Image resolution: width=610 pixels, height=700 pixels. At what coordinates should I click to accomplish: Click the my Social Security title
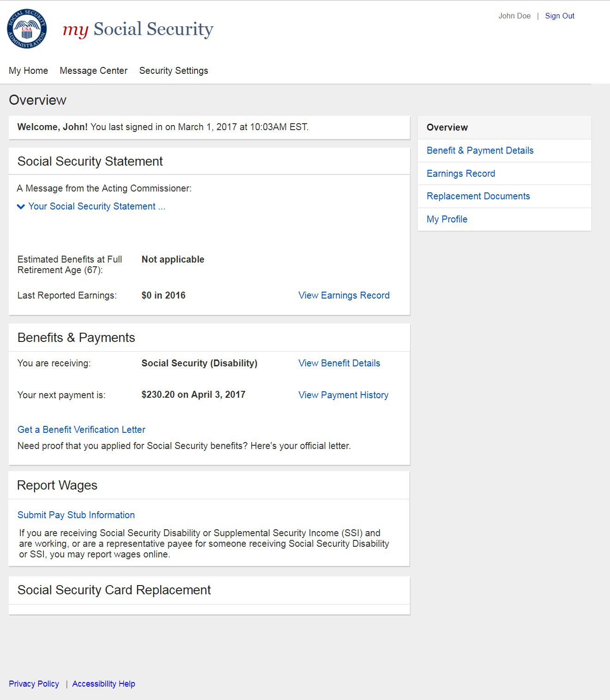tap(138, 29)
